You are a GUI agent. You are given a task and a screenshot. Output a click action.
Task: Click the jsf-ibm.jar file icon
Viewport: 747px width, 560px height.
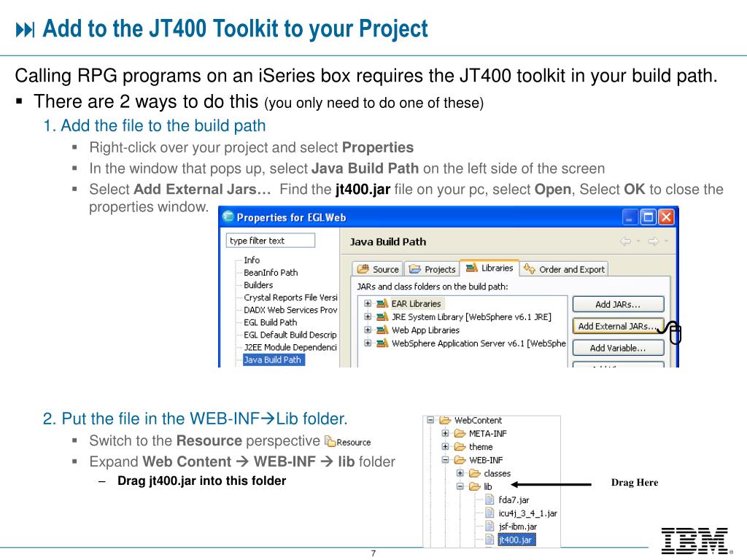point(489,526)
